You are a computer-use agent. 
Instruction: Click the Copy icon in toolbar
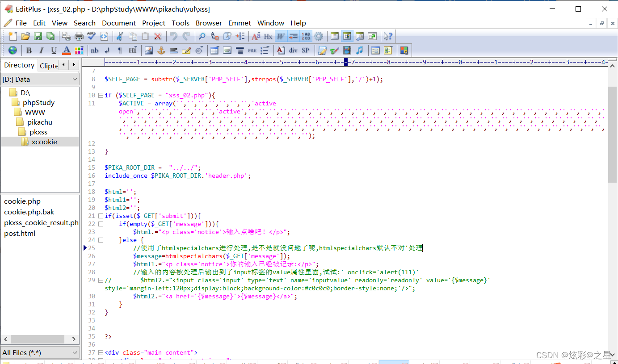click(x=133, y=36)
